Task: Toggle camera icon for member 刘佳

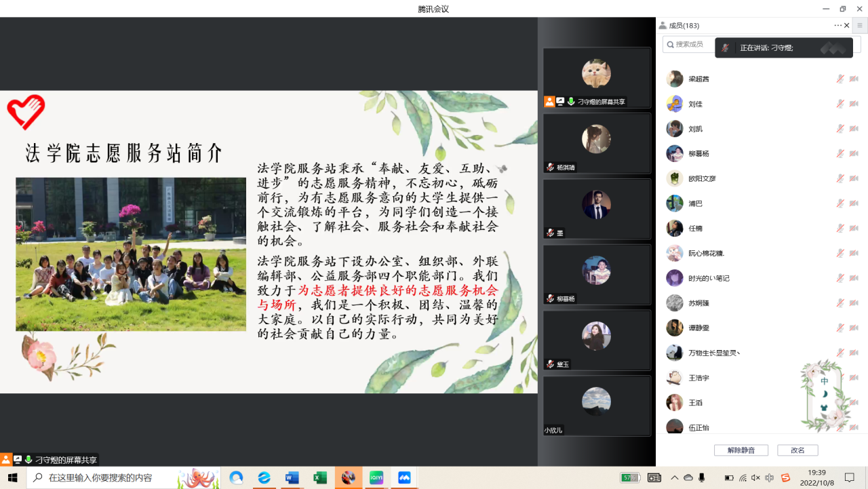Action: pyautogui.click(x=854, y=104)
